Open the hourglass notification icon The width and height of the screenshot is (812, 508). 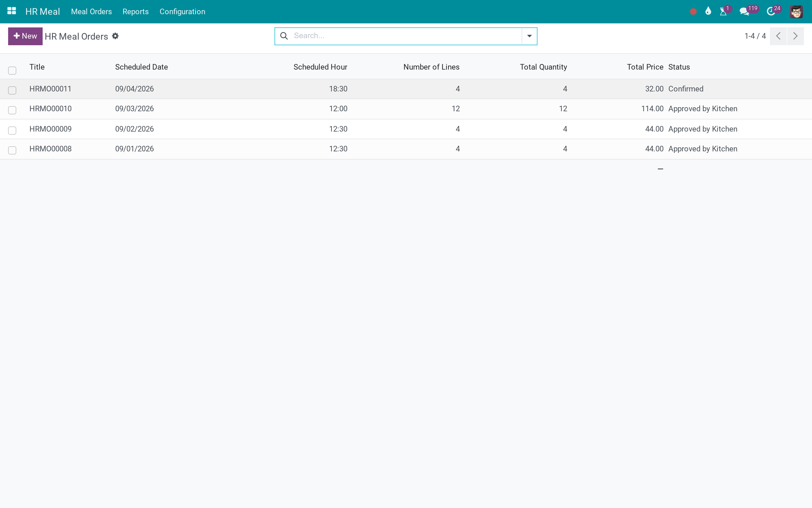[723, 12]
